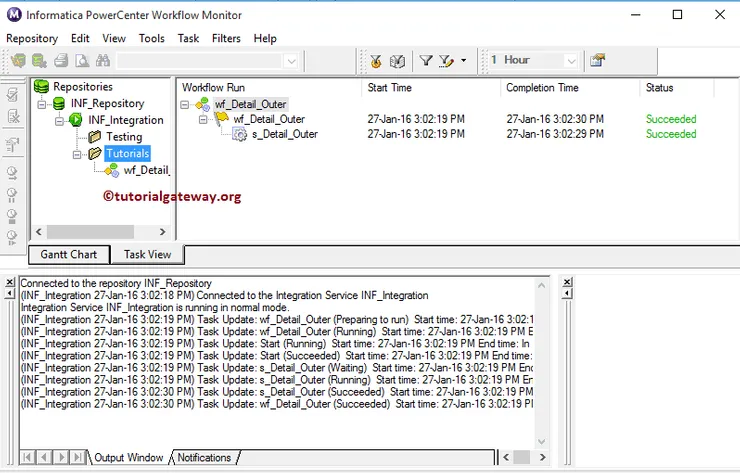740x473 pixels.
Task: Click the second left sidebar document icon
Action: point(13,116)
